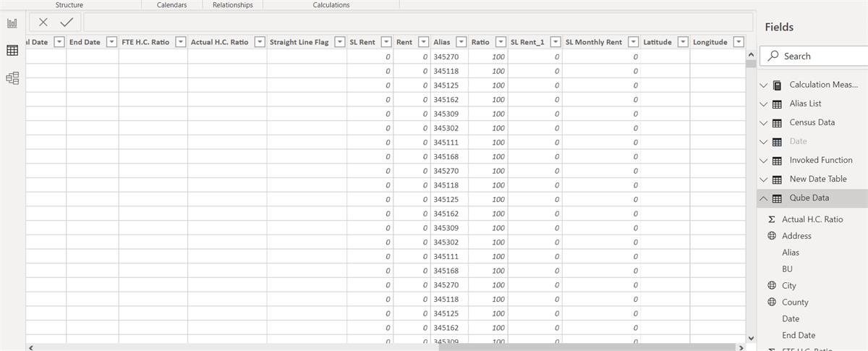
Task: Click the Latitude column header
Action: (x=658, y=42)
